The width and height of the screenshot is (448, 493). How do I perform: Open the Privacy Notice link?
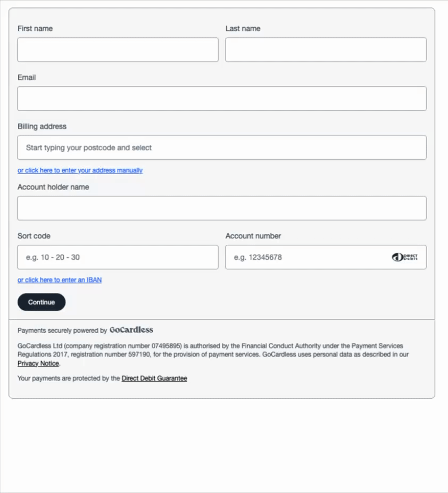38,364
